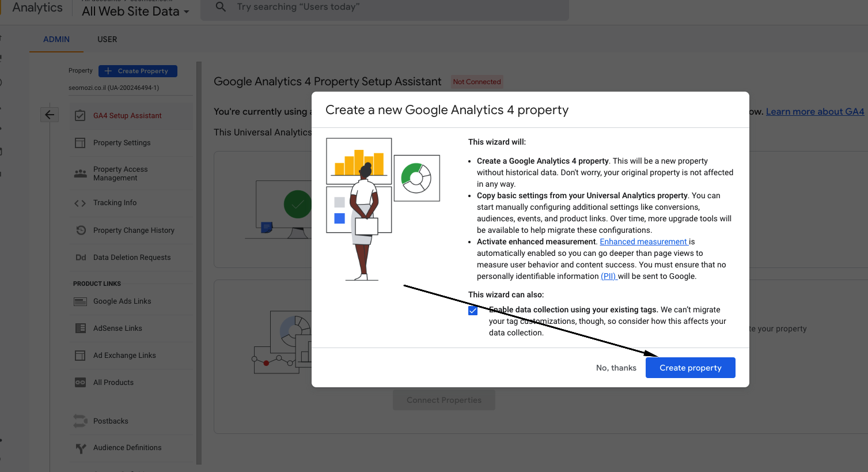Click the sidebar vertical scrollbar
This screenshot has width=868, height=472.
tap(199, 262)
